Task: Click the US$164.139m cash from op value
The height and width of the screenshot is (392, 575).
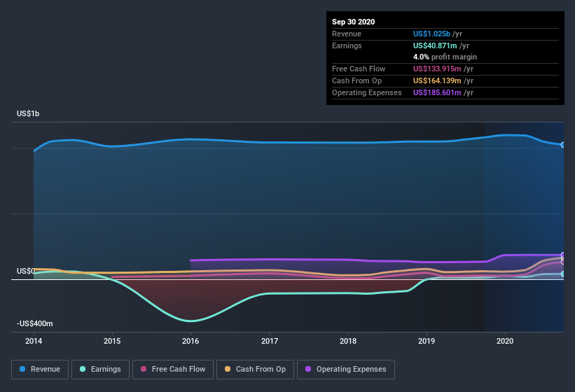Action: coord(437,80)
